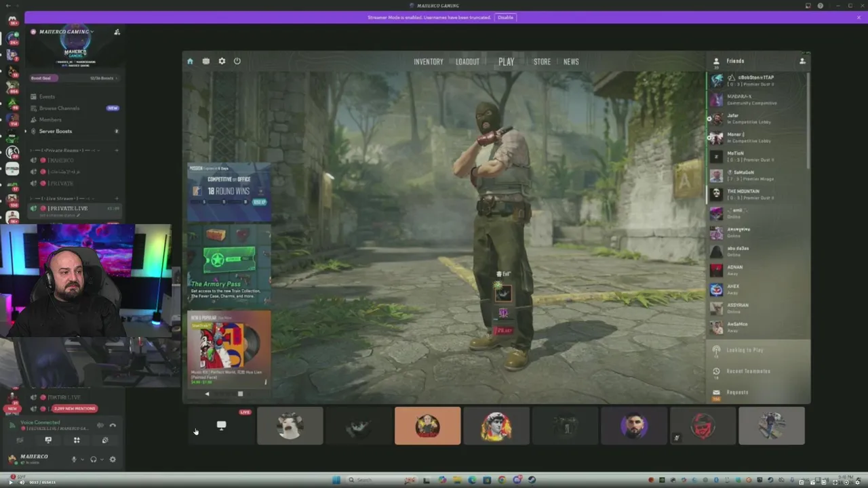Open Browse Channels
The height and width of the screenshot is (488, 868).
click(x=75, y=108)
